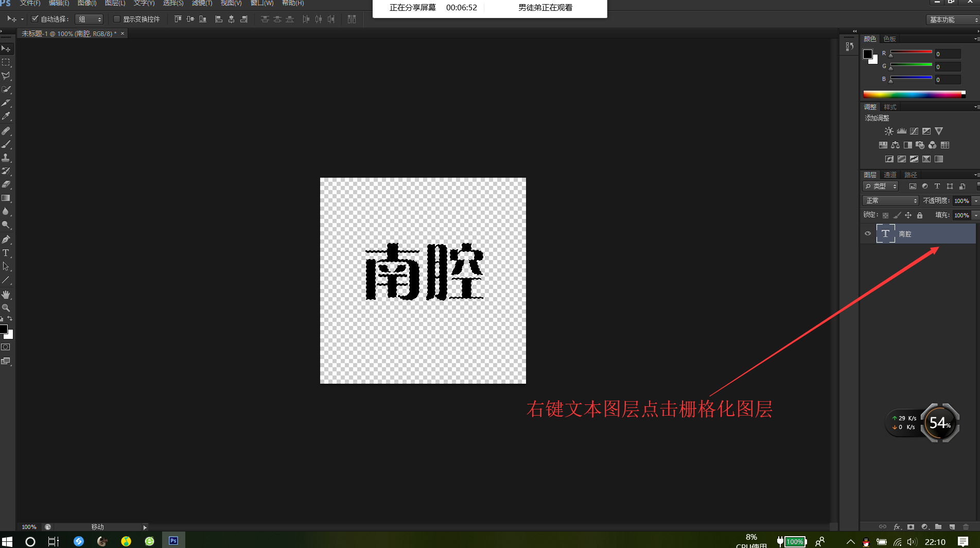Select the Gradient tool
This screenshot has width=980, height=548.
pyautogui.click(x=6, y=198)
